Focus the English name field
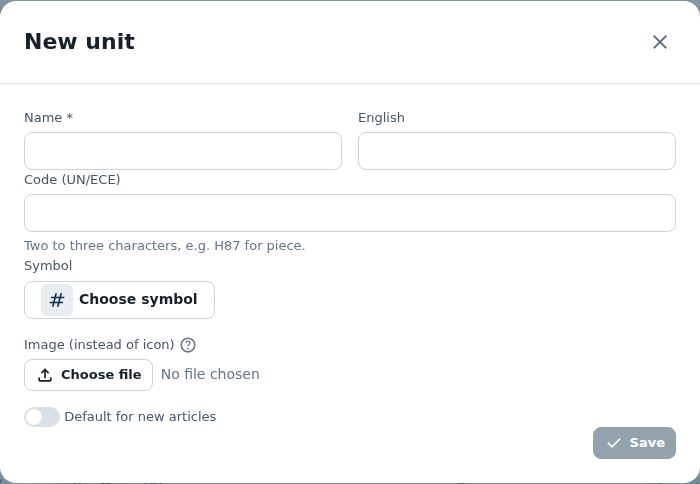The image size is (700, 484). pos(517,151)
